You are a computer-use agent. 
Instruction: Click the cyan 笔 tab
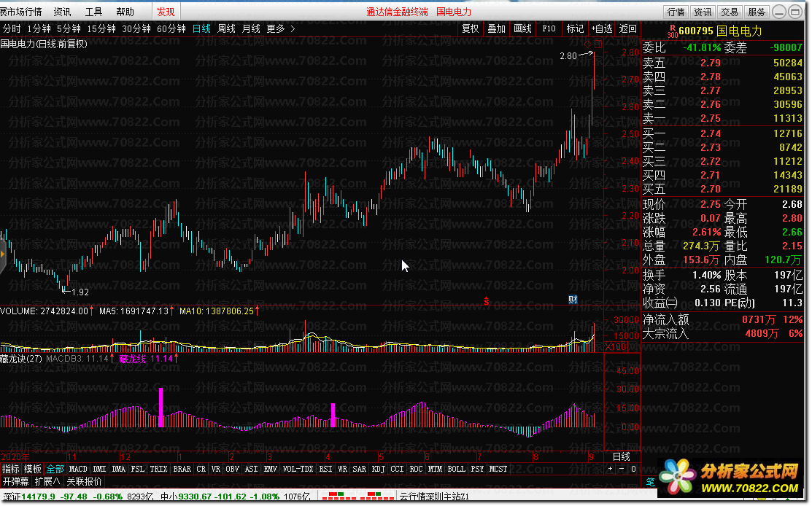(x=650, y=482)
